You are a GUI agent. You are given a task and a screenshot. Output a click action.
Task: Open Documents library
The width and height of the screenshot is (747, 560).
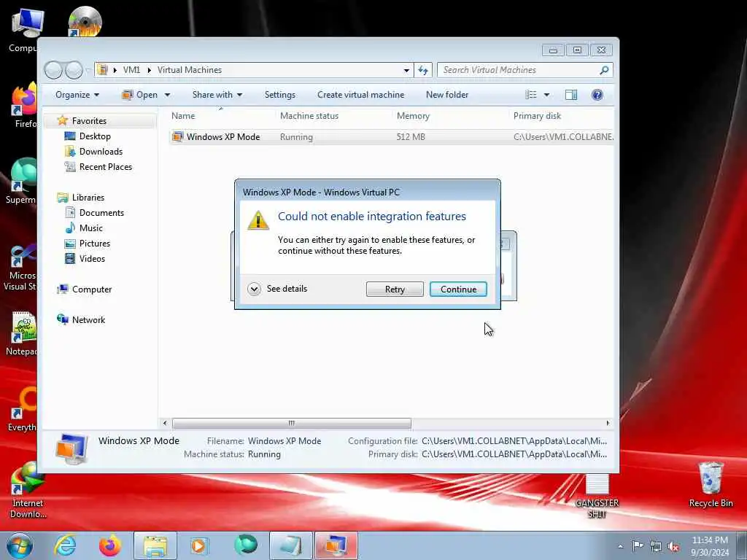tap(101, 213)
